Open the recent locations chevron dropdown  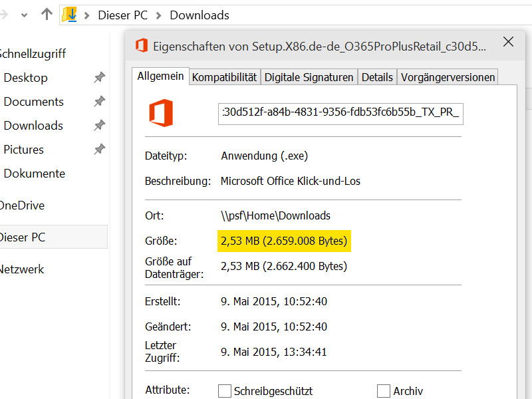24,15
